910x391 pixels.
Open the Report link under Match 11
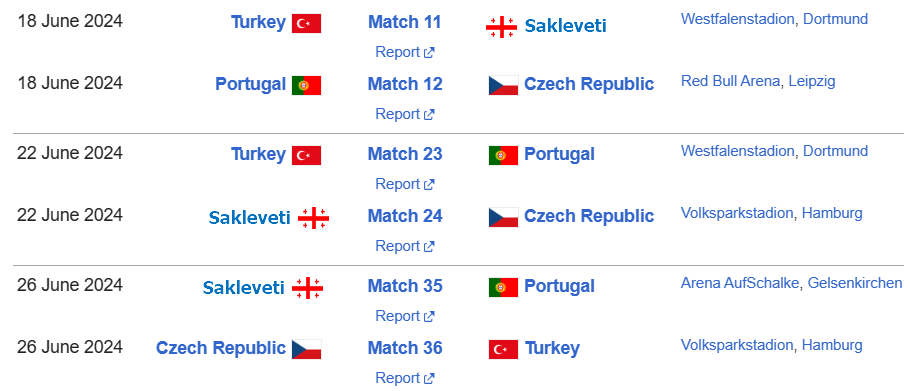point(405,52)
